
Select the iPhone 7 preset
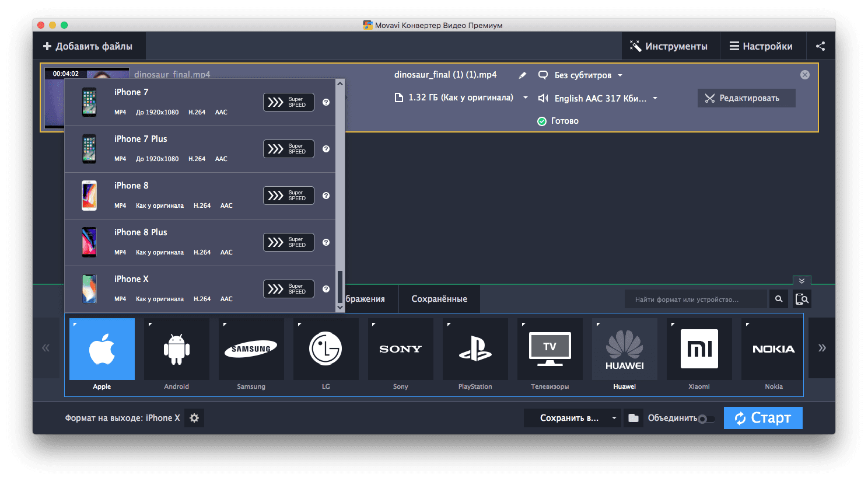[x=200, y=102]
